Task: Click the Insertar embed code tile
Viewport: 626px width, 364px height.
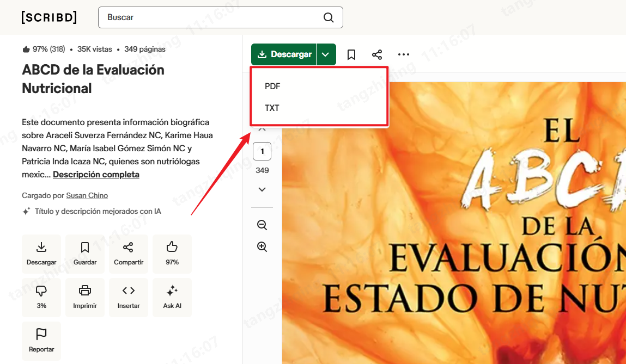Action: 129,298
